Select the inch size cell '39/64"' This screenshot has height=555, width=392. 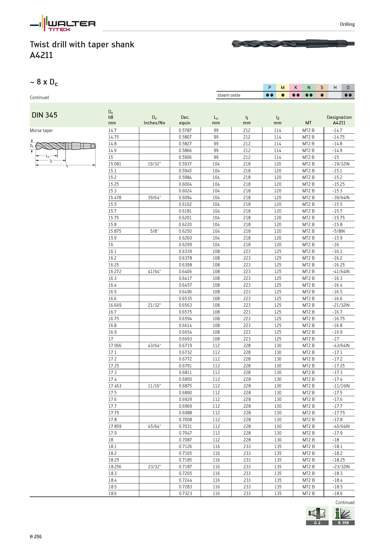coord(154,197)
